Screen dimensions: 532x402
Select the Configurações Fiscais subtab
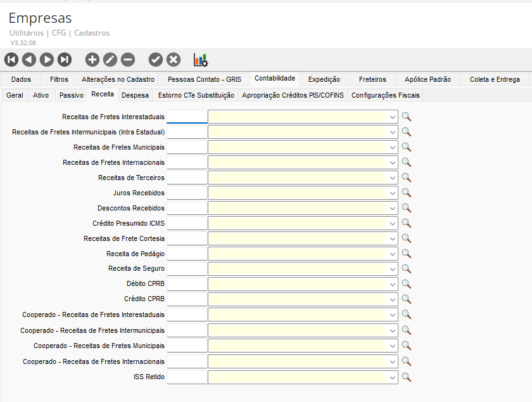coord(385,95)
